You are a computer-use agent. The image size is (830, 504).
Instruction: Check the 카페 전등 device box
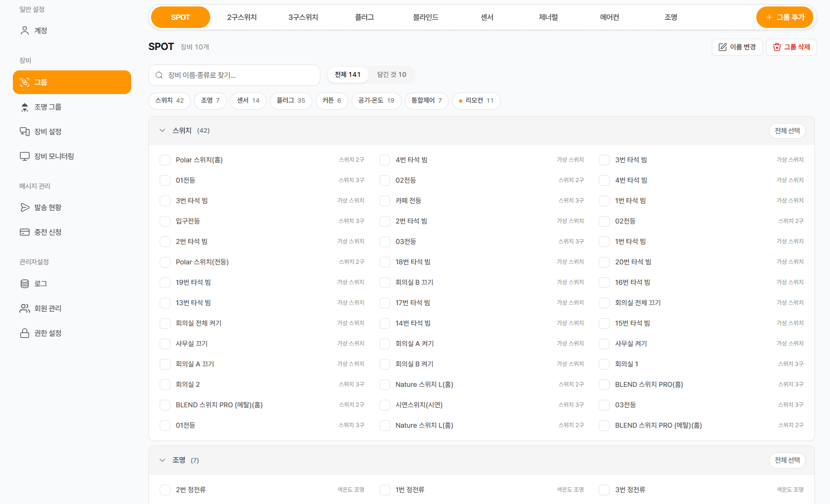tap(385, 201)
